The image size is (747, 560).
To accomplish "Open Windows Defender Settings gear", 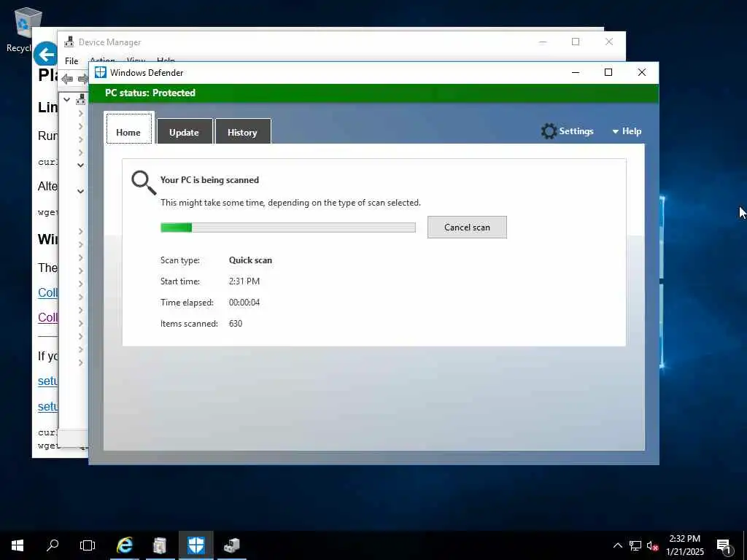I will point(549,131).
